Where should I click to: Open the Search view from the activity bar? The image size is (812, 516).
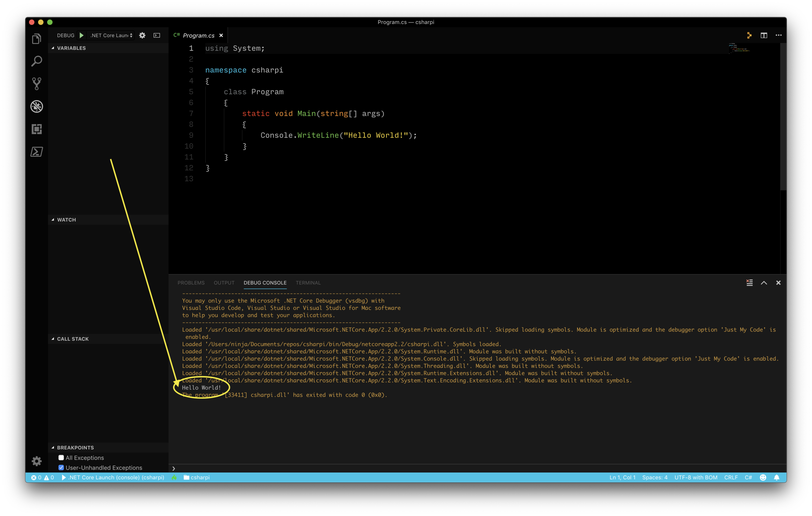[x=36, y=61]
